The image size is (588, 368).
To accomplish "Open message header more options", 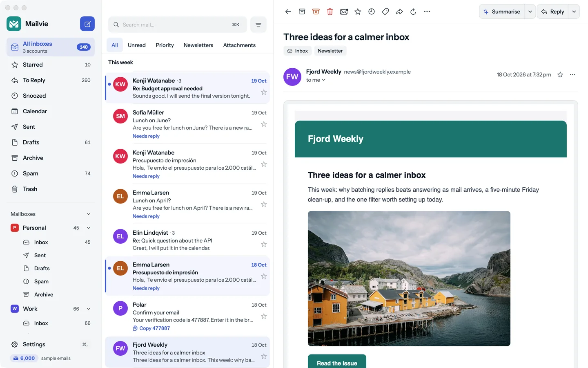I will coord(572,74).
